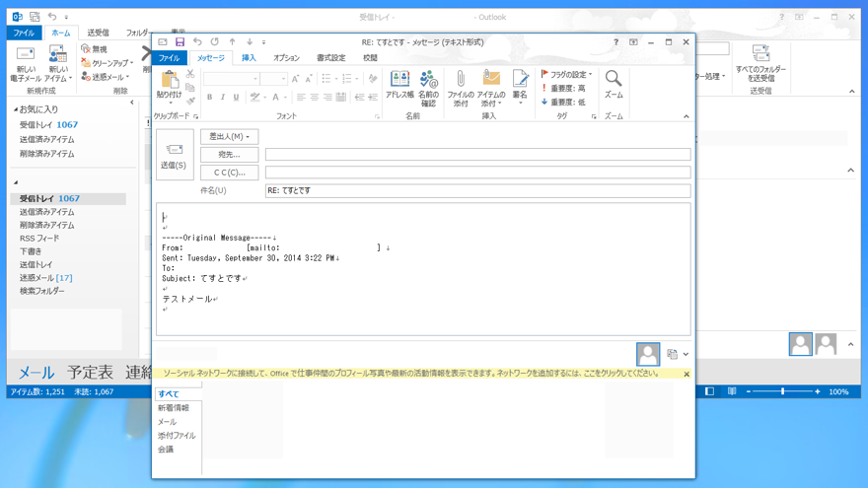Image resolution: width=868 pixels, height=488 pixels.
Task: Click sender contact photo in people pane
Action: [648, 354]
